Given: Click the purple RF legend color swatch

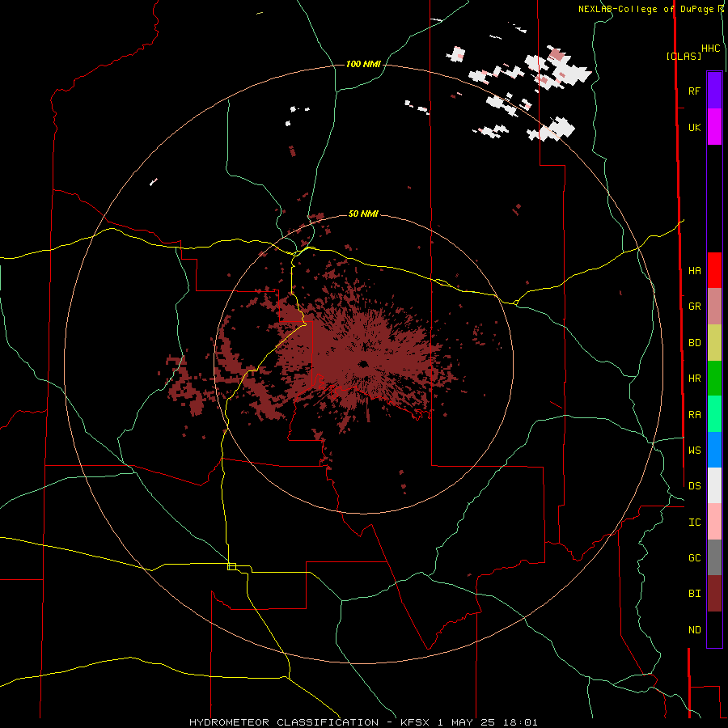Looking at the screenshot, I should coord(714,91).
